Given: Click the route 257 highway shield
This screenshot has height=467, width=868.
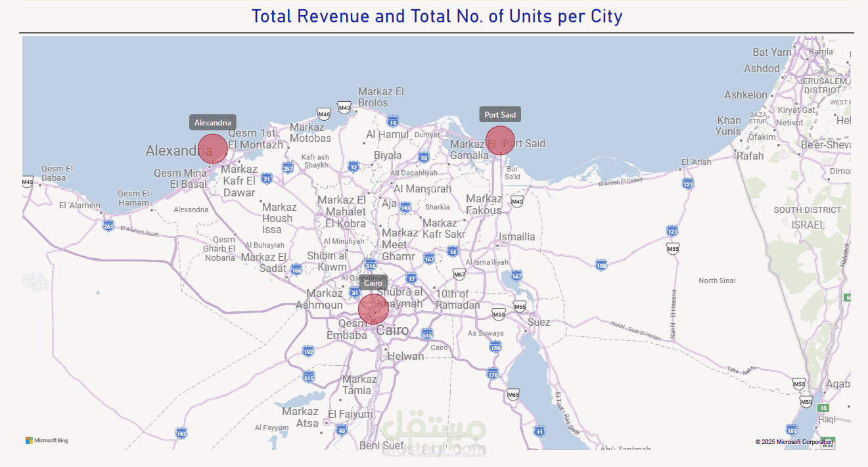Looking at the screenshot, I should pyautogui.click(x=287, y=168).
